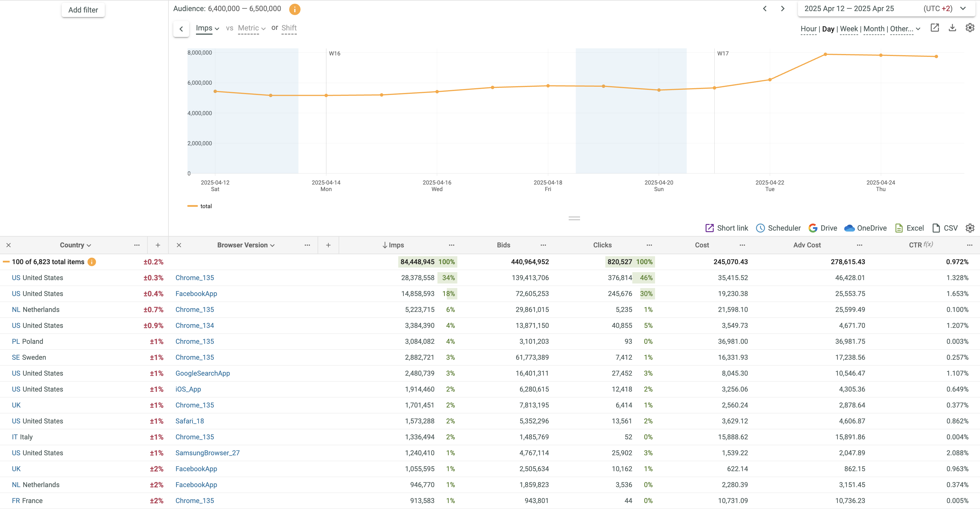Open the table settings gear icon
This screenshot has height=509, width=980.
970,228
